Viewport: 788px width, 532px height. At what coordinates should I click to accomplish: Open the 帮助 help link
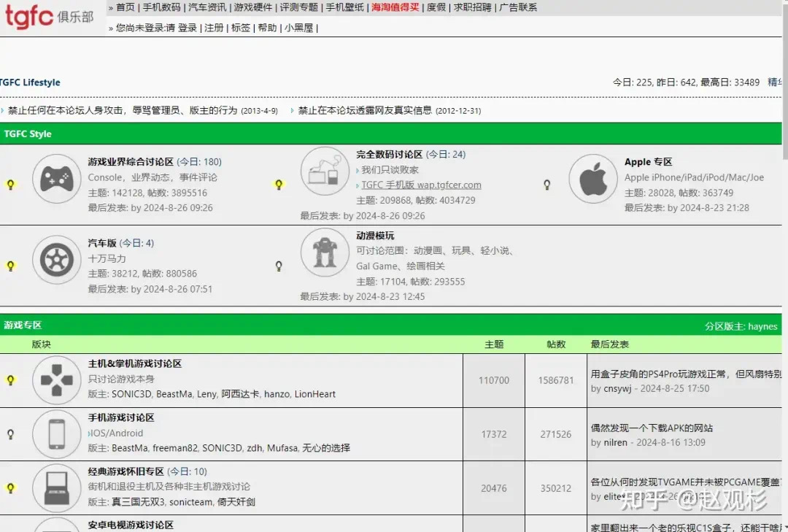click(267, 28)
